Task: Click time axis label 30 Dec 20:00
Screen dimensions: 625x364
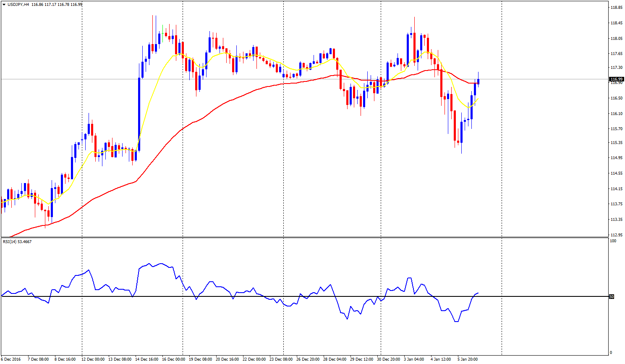Action: click(388, 359)
